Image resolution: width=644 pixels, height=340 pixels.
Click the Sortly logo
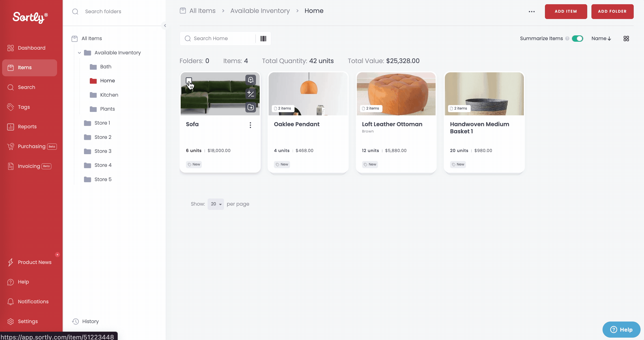coord(30,17)
